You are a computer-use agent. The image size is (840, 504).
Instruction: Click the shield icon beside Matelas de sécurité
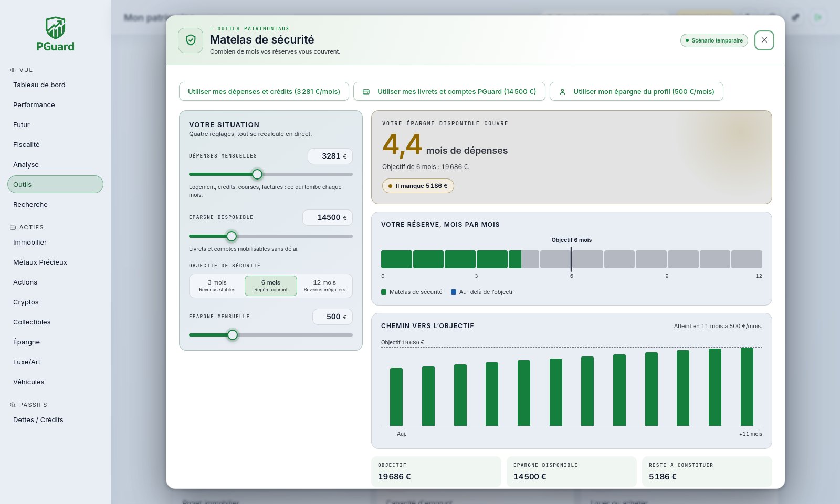[x=191, y=40]
